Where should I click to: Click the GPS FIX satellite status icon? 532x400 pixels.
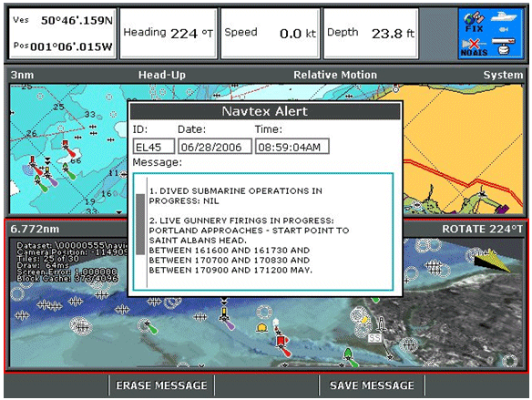point(474,23)
